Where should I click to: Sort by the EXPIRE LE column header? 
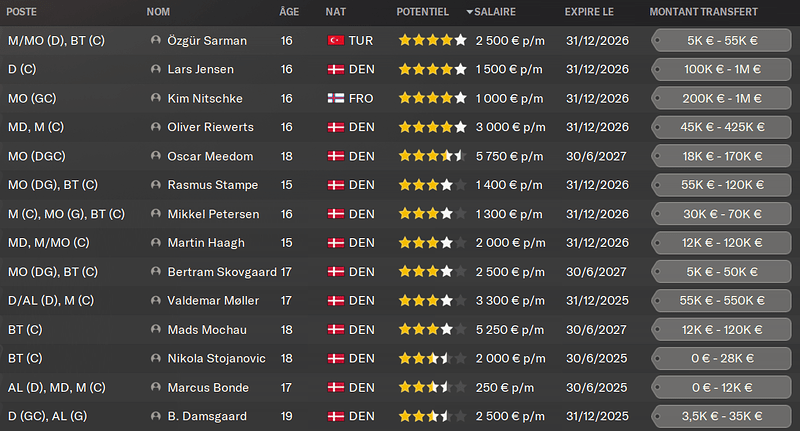pyautogui.click(x=589, y=12)
